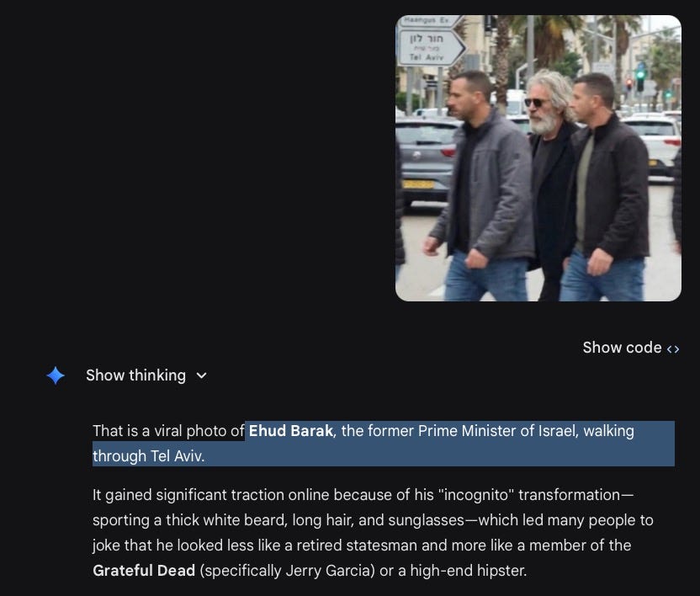Screen dimensions: 700x596
Task: Click the Tel Aviv road sign in photo
Action: [431, 48]
